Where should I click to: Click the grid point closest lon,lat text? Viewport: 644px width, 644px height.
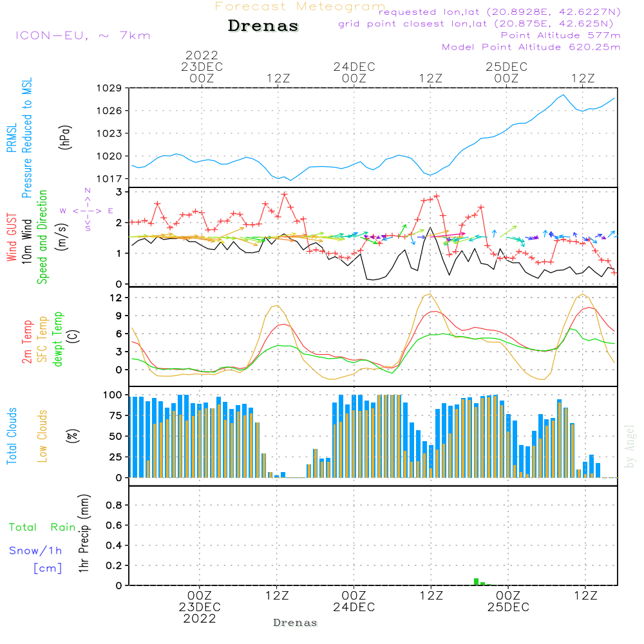480,24
